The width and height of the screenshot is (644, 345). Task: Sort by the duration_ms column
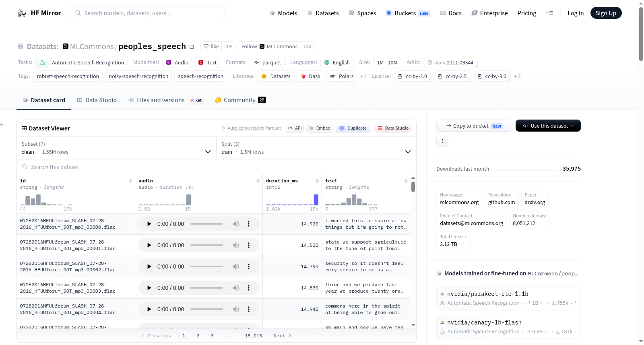click(317, 181)
